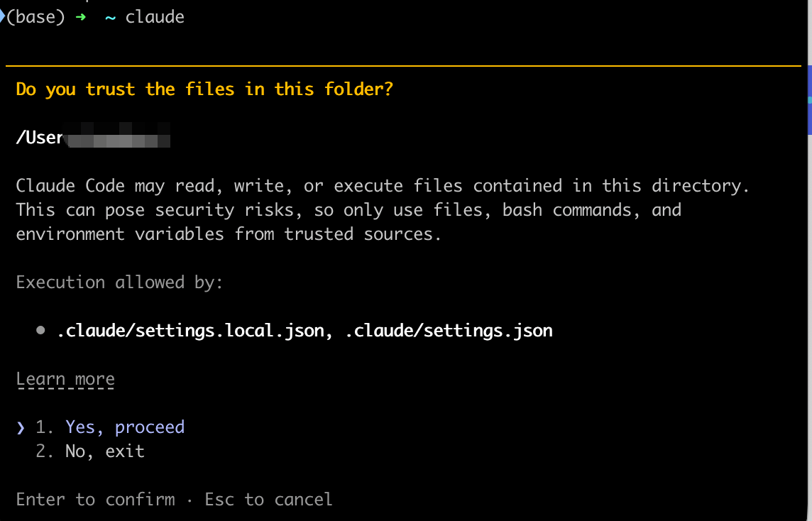
Task: Select the 'Yes, proceed' option
Action: click(124, 427)
